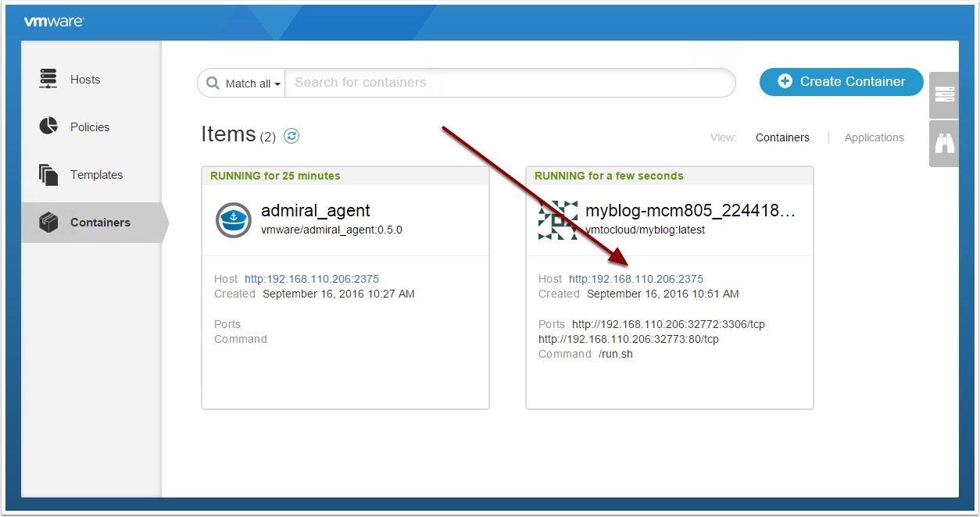Viewport: 980px width, 517px height.
Task: Click the Hosts server icon in sidebar
Action: 48,79
